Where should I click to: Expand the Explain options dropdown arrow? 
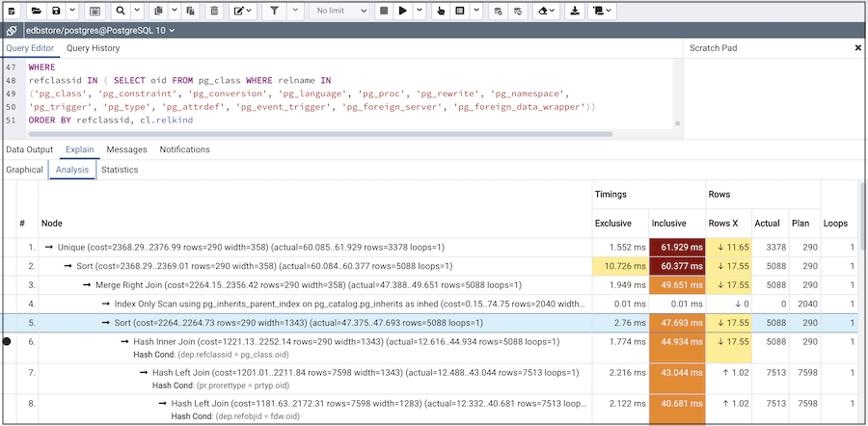coord(476,11)
